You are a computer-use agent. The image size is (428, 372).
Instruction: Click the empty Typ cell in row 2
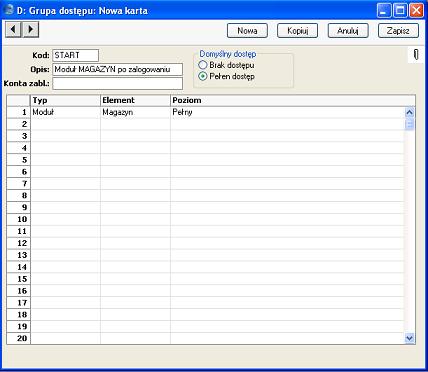coord(65,124)
